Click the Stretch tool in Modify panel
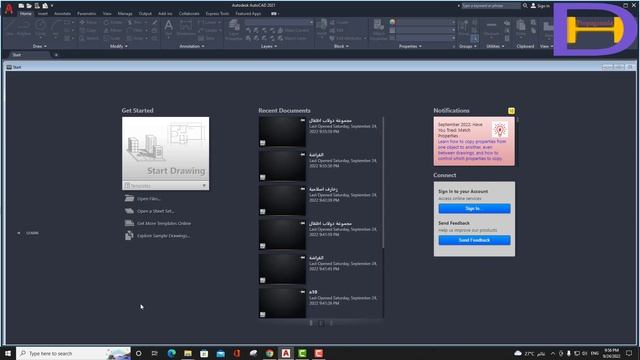 (88, 38)
